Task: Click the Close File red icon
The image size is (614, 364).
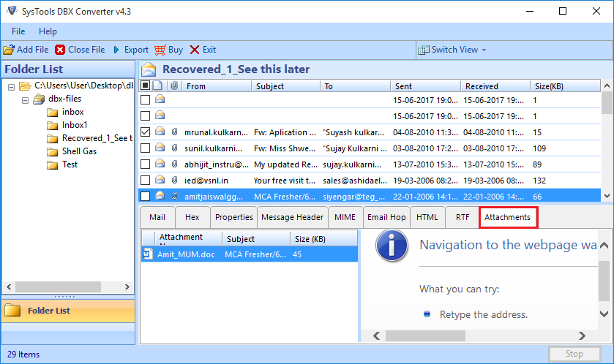Action: (x=60, y=50)
